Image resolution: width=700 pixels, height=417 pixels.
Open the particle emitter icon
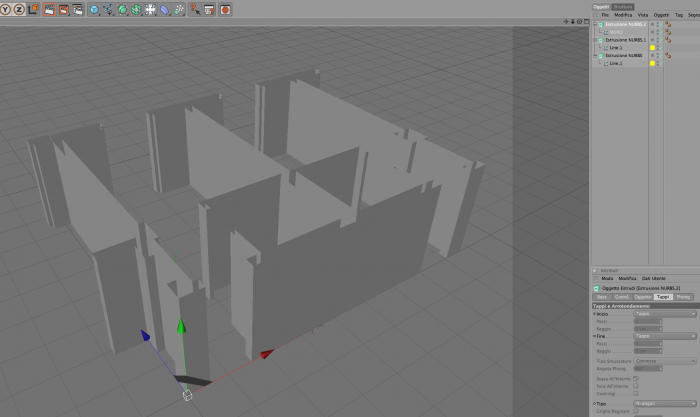point(179,9)
